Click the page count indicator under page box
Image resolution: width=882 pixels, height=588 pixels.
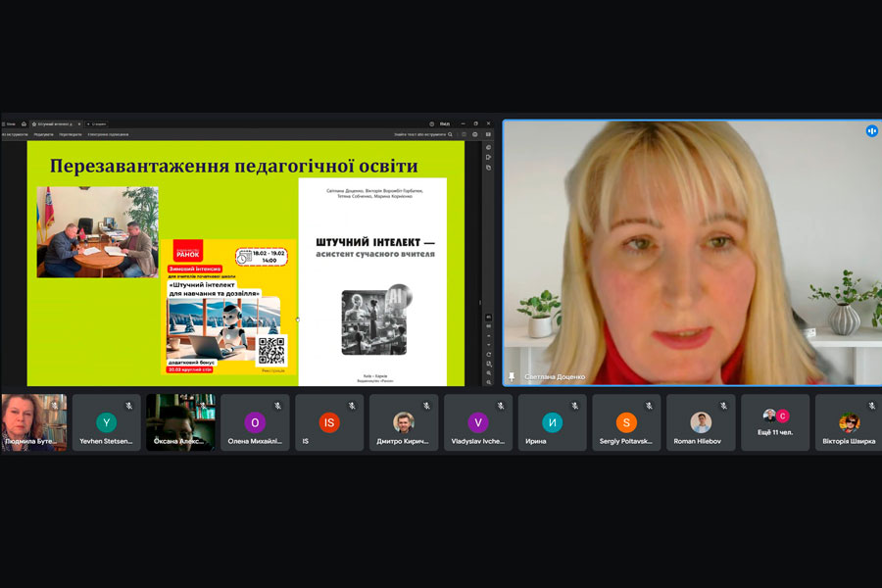click(x=488, y=325)
